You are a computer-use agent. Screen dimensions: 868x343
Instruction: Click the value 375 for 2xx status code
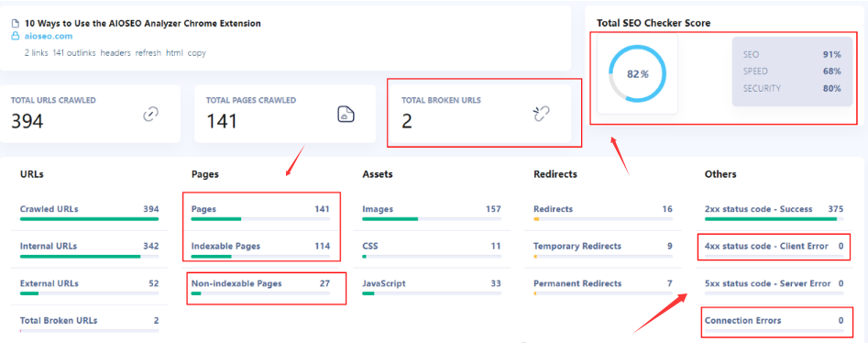[836, 209]
